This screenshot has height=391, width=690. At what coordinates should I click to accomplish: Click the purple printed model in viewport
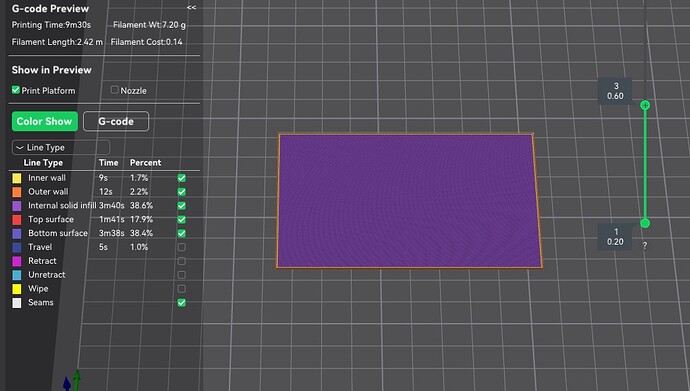409,201
